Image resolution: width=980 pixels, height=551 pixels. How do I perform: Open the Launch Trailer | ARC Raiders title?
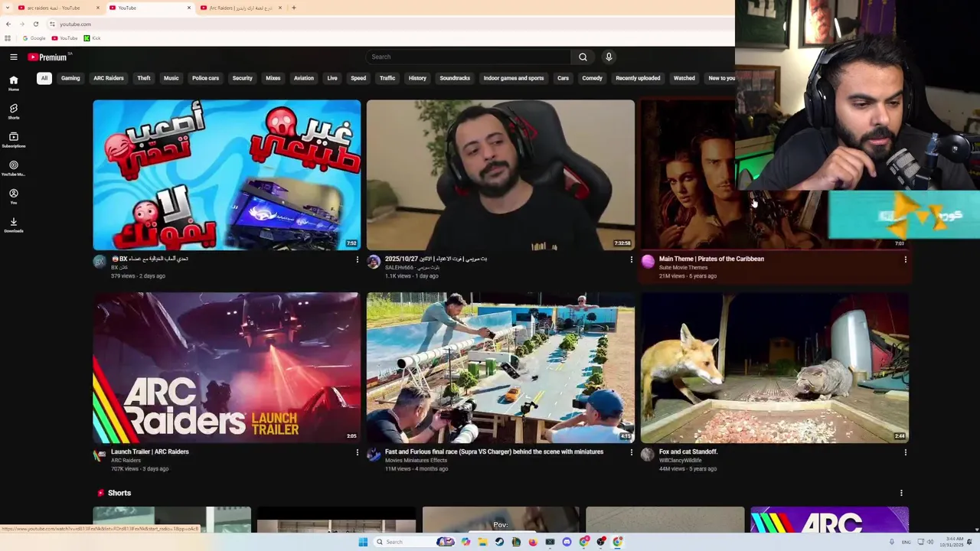(x=150, y=452)
